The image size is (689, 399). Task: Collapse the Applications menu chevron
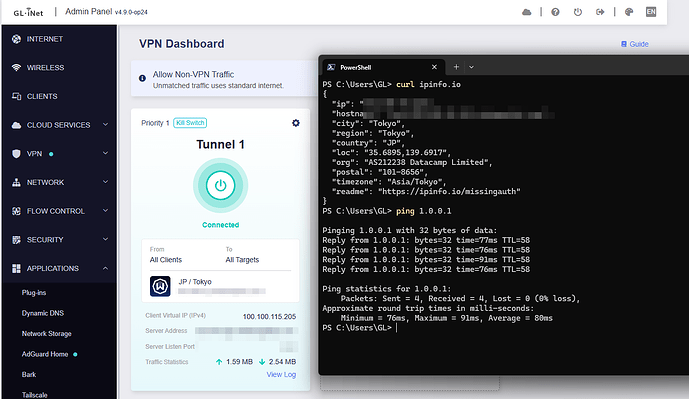105,268
